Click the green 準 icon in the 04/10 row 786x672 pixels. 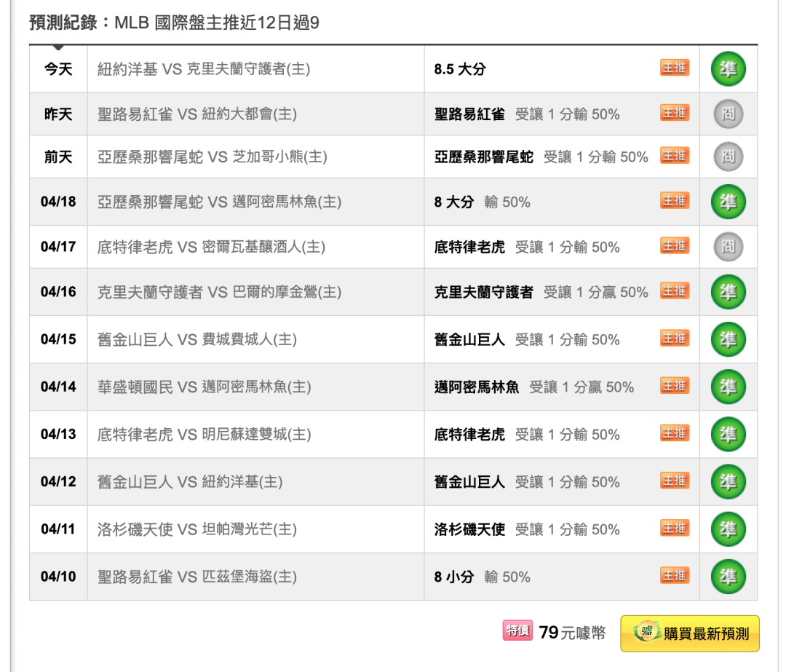[x=729, y=577]
